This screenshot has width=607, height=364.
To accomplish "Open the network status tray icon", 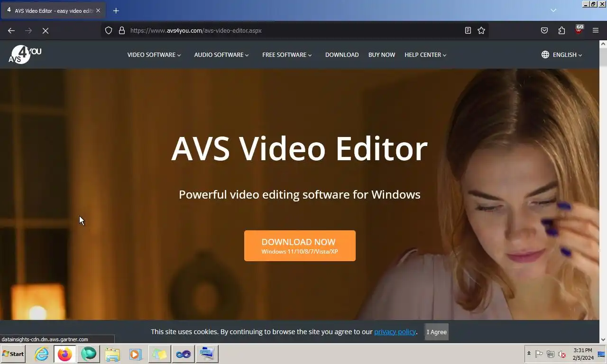I will tap(551, 354).
